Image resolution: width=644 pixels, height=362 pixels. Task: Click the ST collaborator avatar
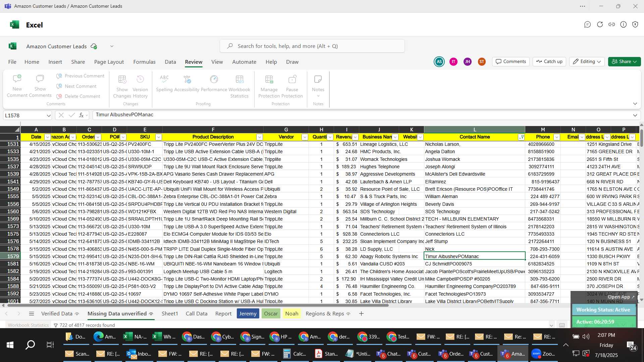pos(482,62)
